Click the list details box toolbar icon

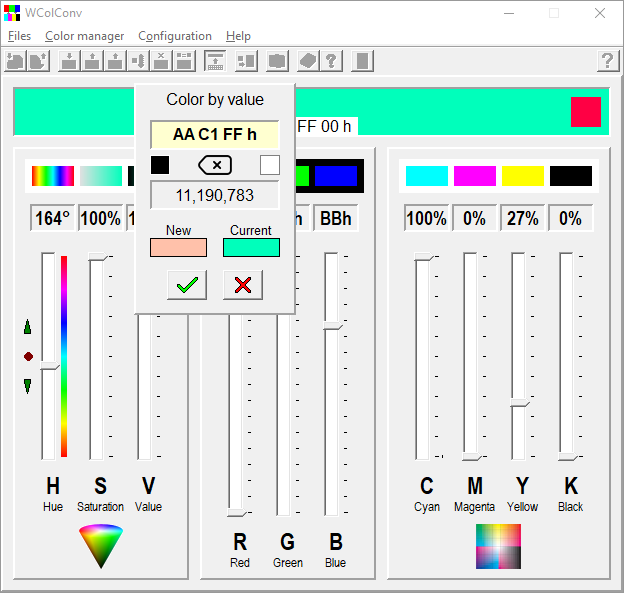(x=184, y=61)
